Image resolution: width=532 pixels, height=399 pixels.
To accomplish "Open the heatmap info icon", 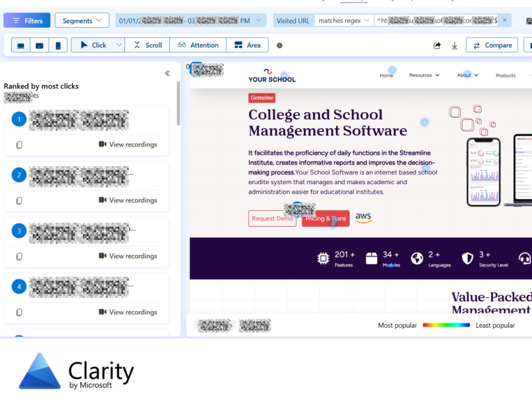I will click(x=279, y=45).
